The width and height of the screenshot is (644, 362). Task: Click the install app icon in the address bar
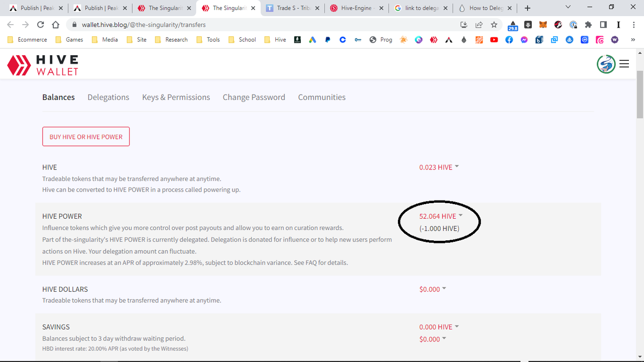464,25
